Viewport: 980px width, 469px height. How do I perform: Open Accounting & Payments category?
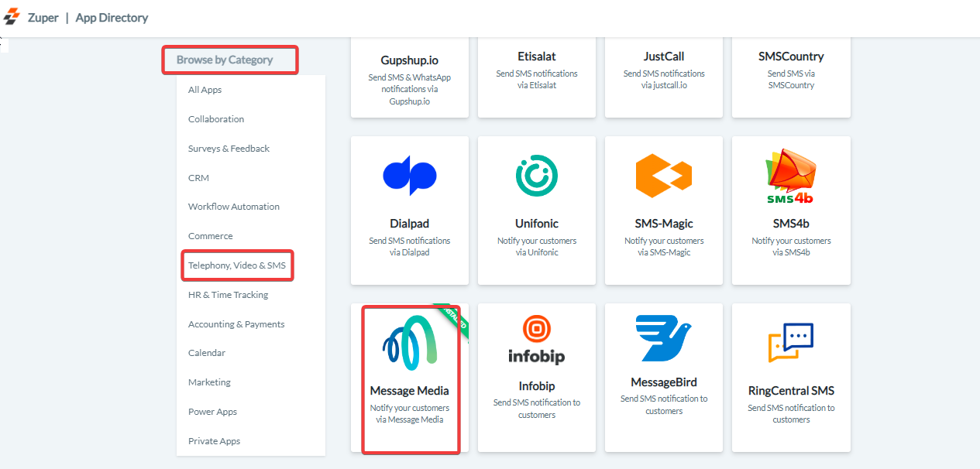point(236,324)
